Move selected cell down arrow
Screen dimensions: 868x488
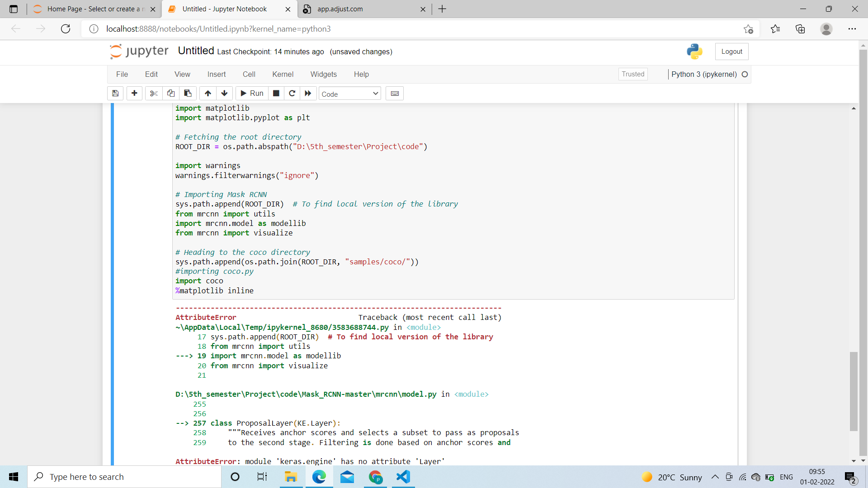(x=224, y=94)
